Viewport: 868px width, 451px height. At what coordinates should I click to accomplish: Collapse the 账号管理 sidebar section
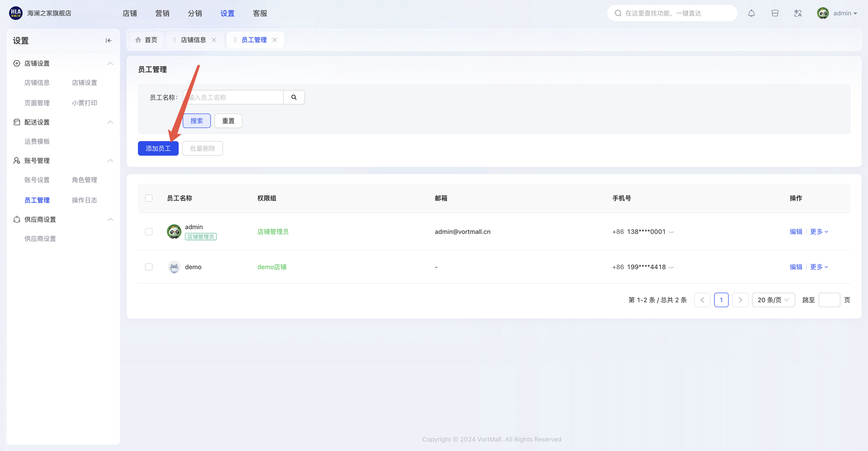click(110, 161)
